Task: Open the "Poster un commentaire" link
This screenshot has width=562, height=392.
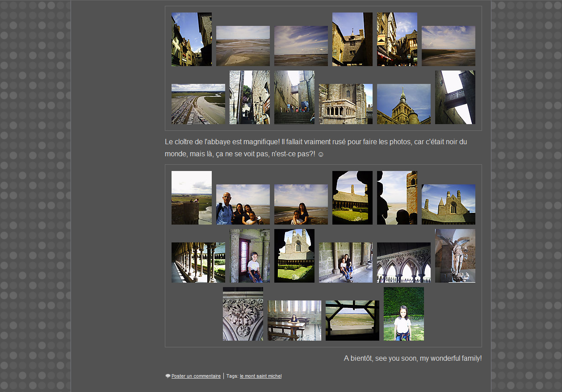Action: [196, 376]
